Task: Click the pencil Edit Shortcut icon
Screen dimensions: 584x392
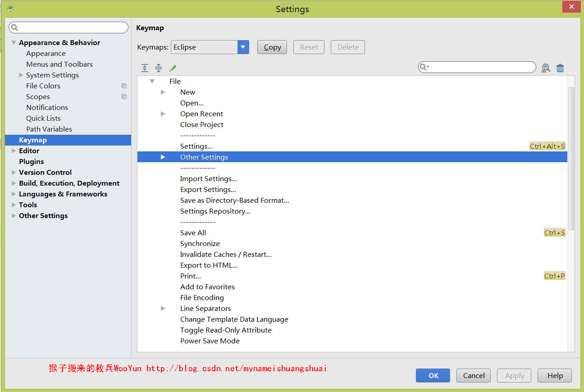Action: point(173,68)
